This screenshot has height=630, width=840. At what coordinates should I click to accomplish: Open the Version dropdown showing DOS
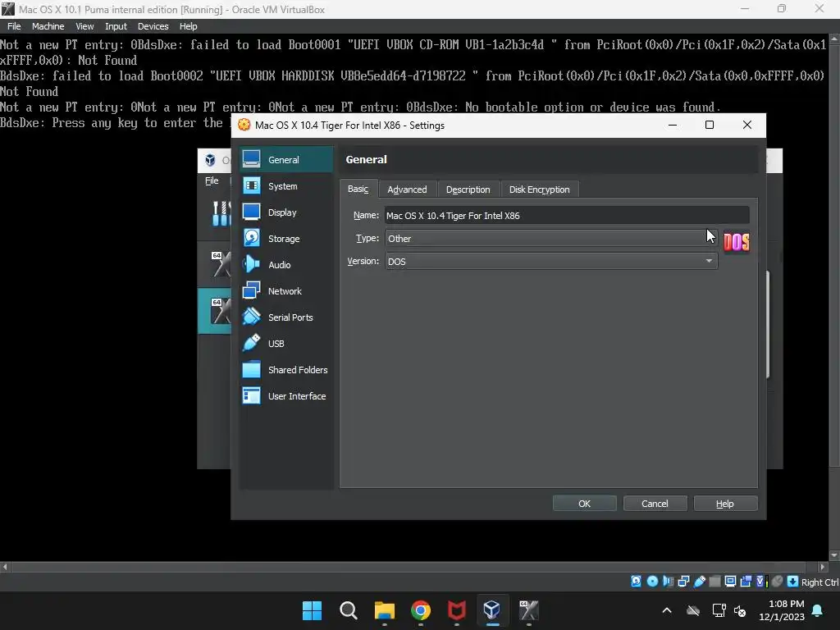(551, 262)
